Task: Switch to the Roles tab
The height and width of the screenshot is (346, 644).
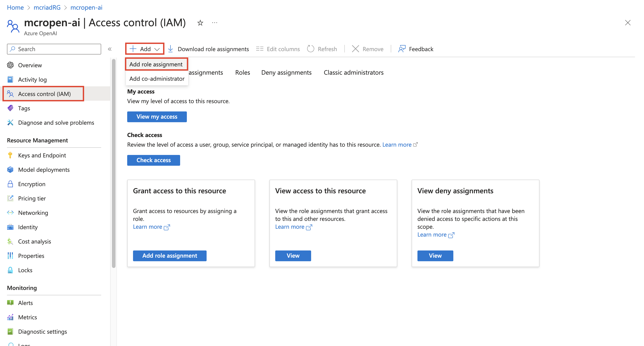Action: click(x=242, y=72)
